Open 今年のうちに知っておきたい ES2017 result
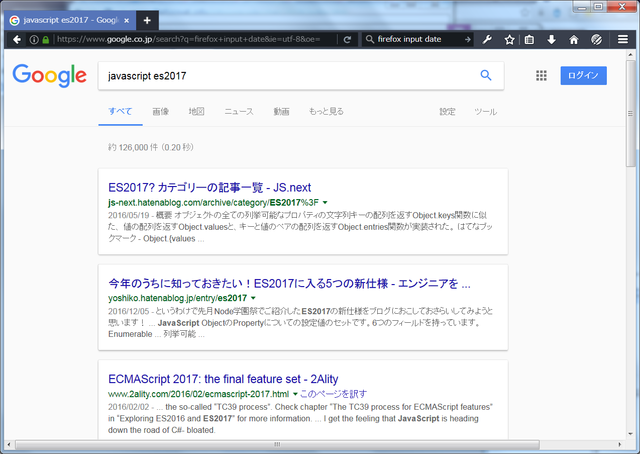This screenshot has width=640, height=454. click(289, 283)
